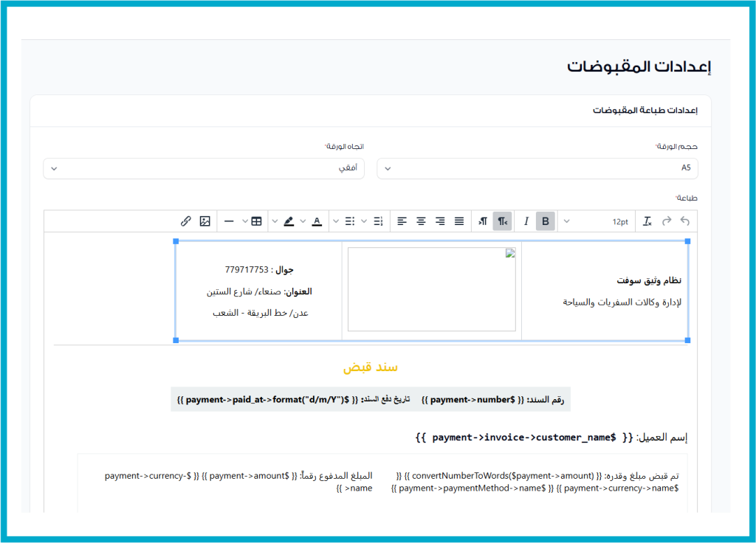The width and height of the screenshot is (756, 543).
Task: Insert a horizontal line in editor
Action: click(230, 221)
